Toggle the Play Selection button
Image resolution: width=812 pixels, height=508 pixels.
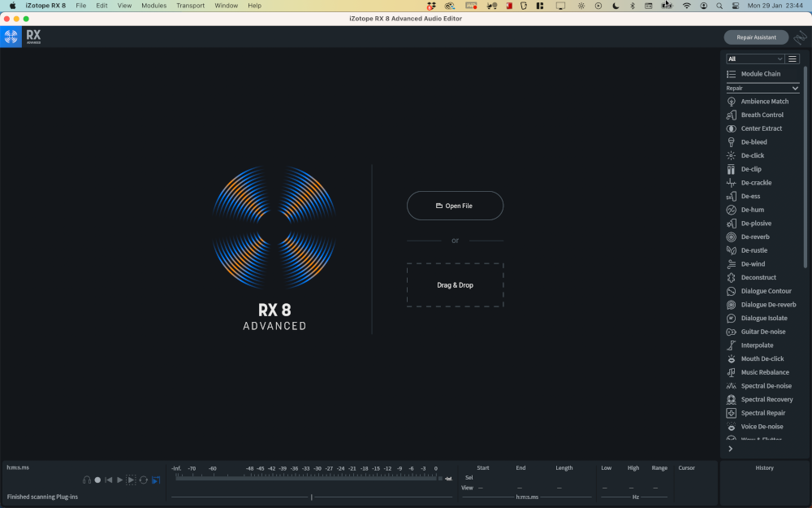(132, 480)
